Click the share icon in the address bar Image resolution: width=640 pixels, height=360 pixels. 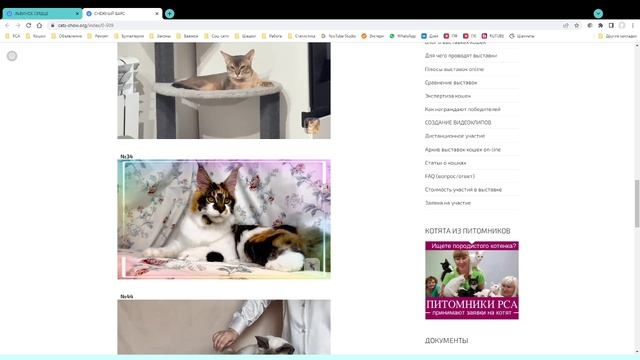[566, 25]
